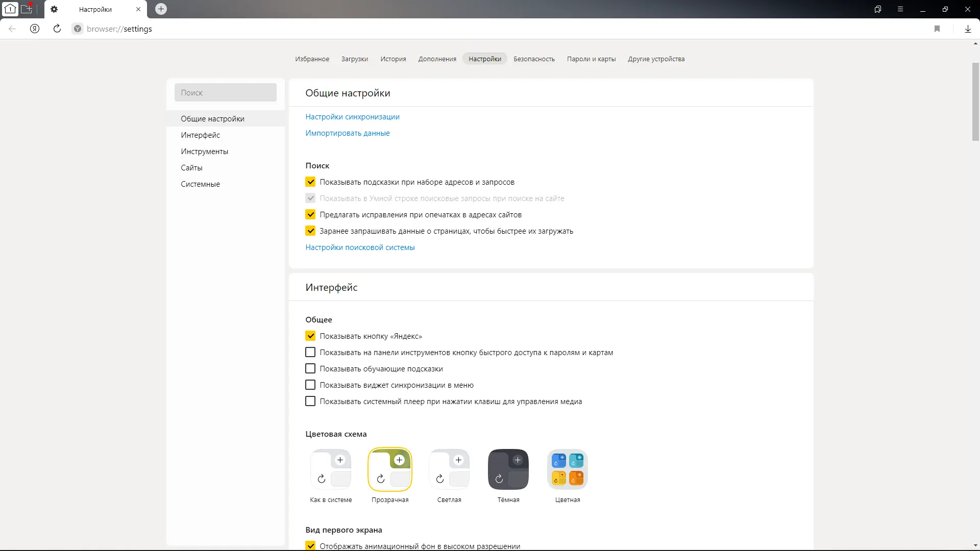Viewport: 980px width, 551px height.
Task: Click the settings Поиск search field
Action: (x=226, y=93)
